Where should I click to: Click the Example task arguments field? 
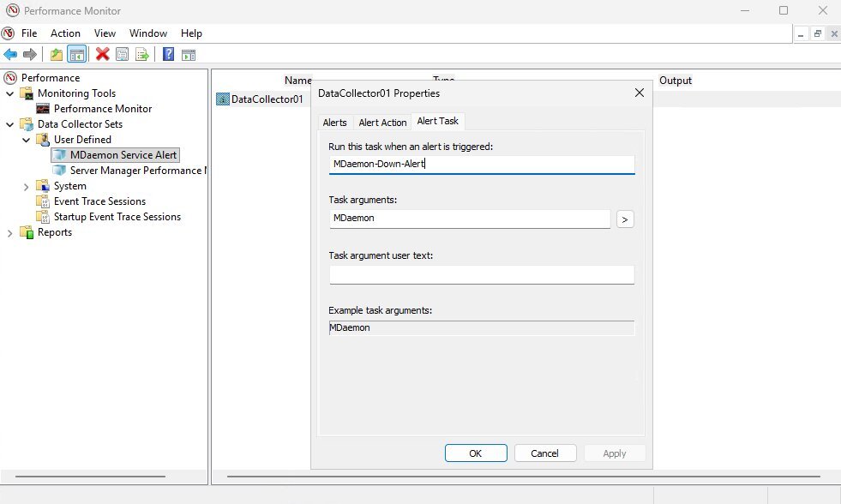point(482,327)
